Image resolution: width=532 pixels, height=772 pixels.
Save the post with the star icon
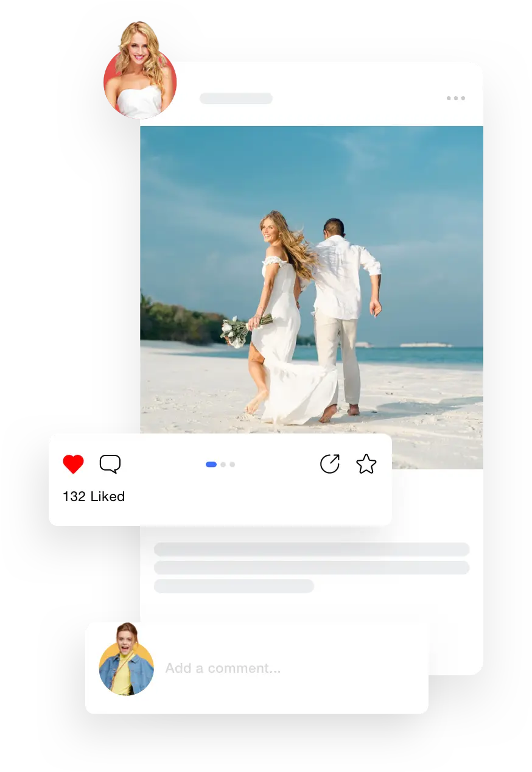(366, 464)
